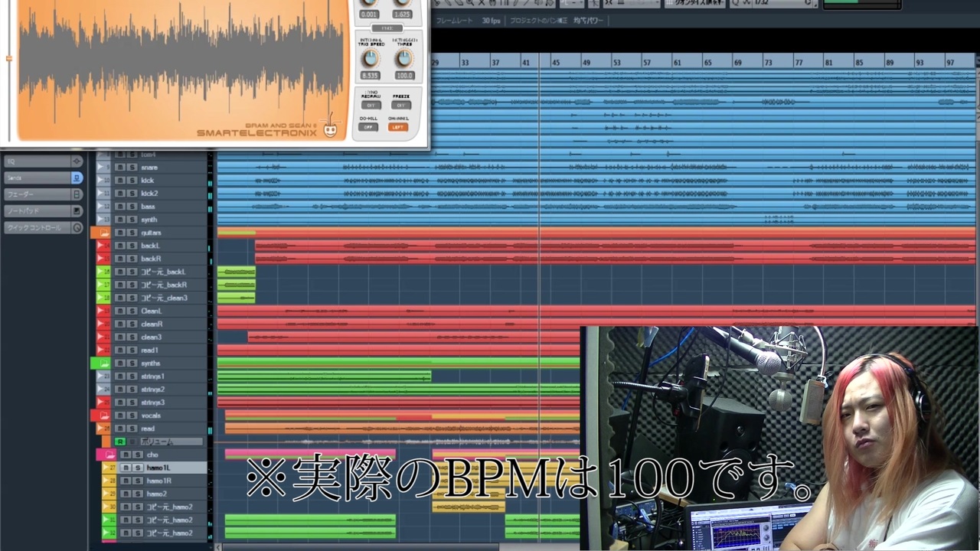The width and height of the screenshot is (980, 551).
Task: Click the 100.0 threshold value field
Action: tap(404, 76)
